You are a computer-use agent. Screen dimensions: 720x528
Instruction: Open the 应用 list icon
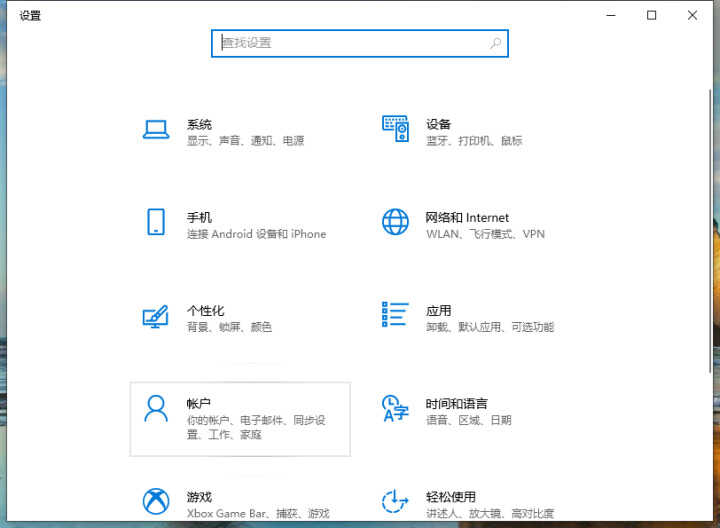tap(395, 315)
